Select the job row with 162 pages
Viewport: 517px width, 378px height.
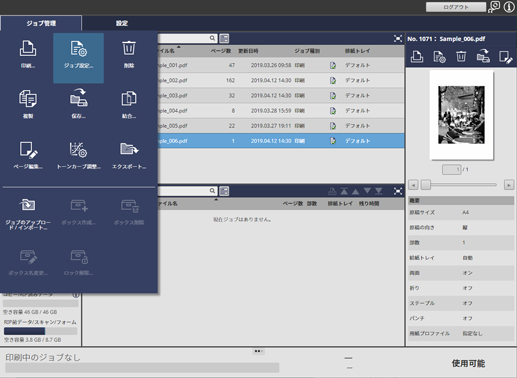coord(281,80)
